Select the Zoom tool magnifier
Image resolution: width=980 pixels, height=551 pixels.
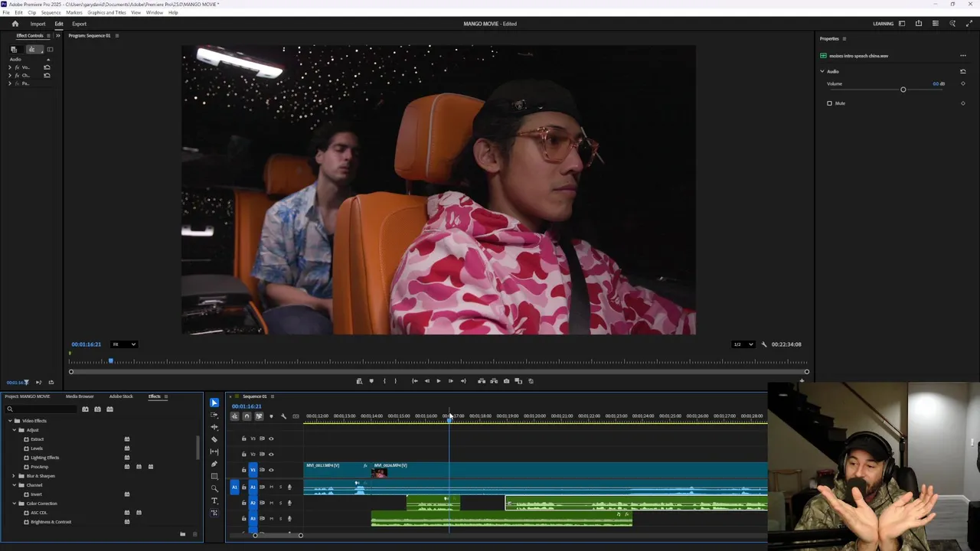(x=214, y=488)
